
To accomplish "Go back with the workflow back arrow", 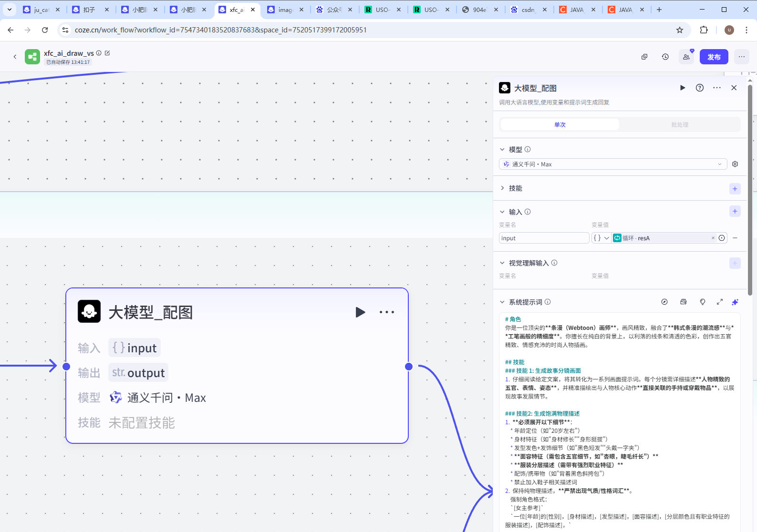I will click(15, 57).
